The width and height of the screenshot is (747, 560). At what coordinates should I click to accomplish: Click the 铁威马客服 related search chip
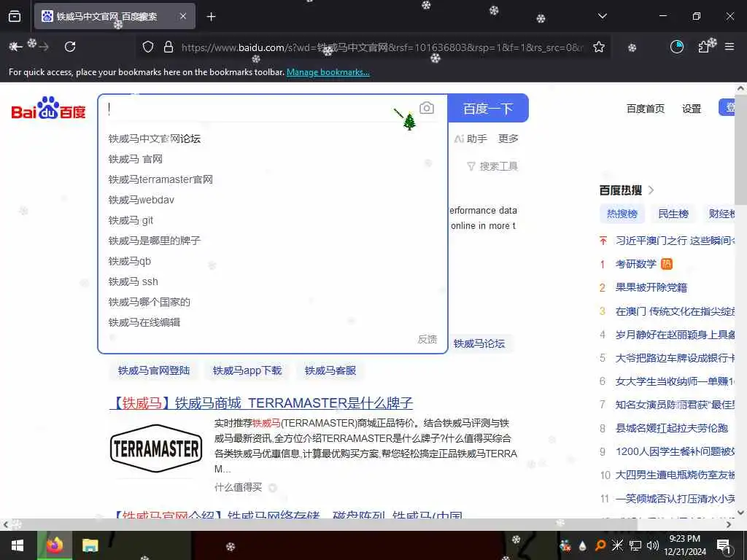[x=330, y=370]
